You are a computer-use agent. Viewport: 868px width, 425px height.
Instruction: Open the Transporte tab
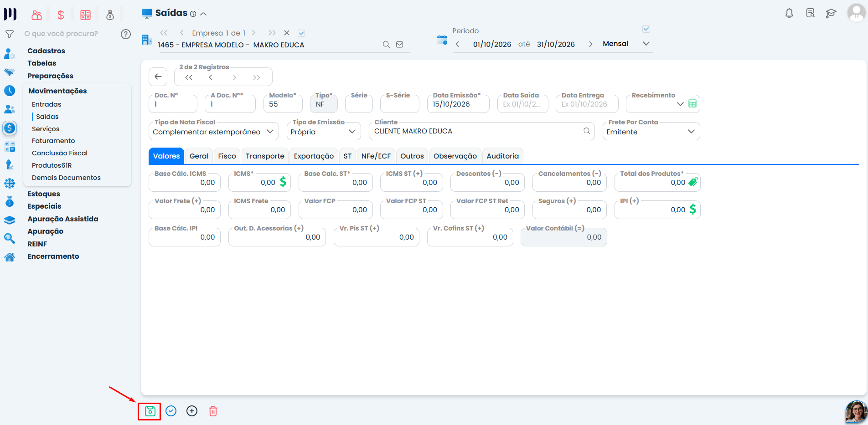tap(265, 156)
